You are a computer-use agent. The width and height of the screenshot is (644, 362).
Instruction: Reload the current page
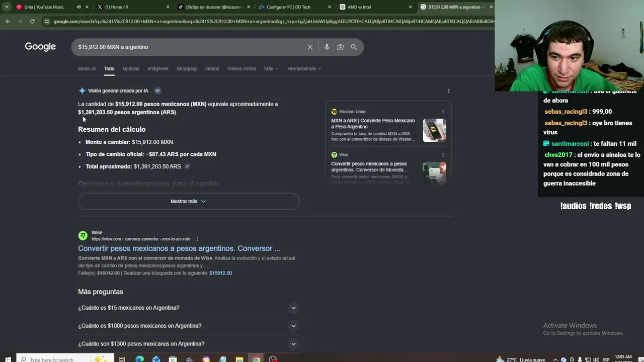point(32,21)
